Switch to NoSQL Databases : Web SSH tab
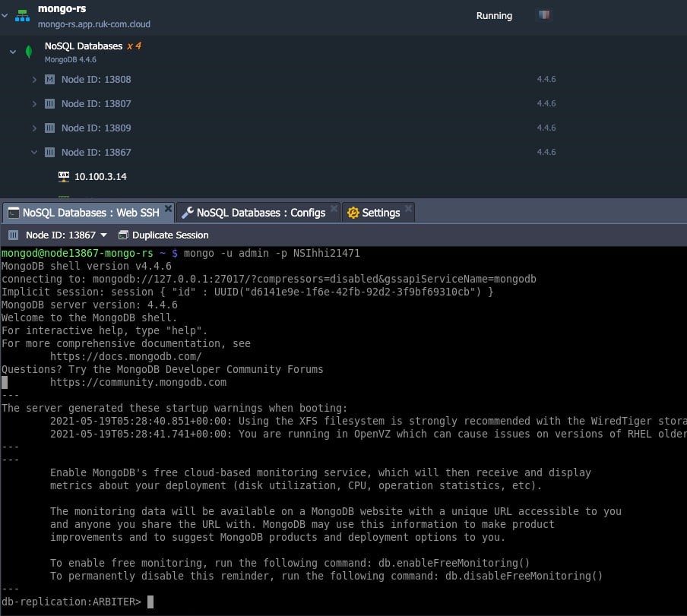Screen dimensions: 687x616 click(90, 213)
